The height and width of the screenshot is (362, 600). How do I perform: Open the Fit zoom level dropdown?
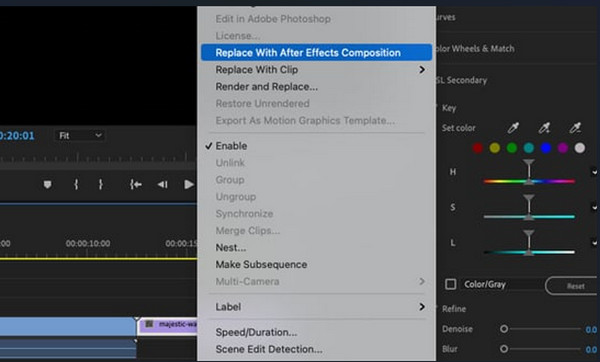80,135
